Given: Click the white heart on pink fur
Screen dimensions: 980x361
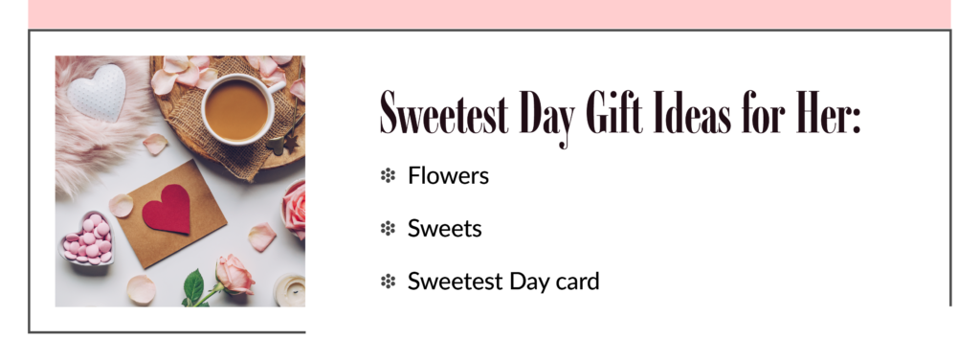Looking at the screenshot, I should (97, 93).
